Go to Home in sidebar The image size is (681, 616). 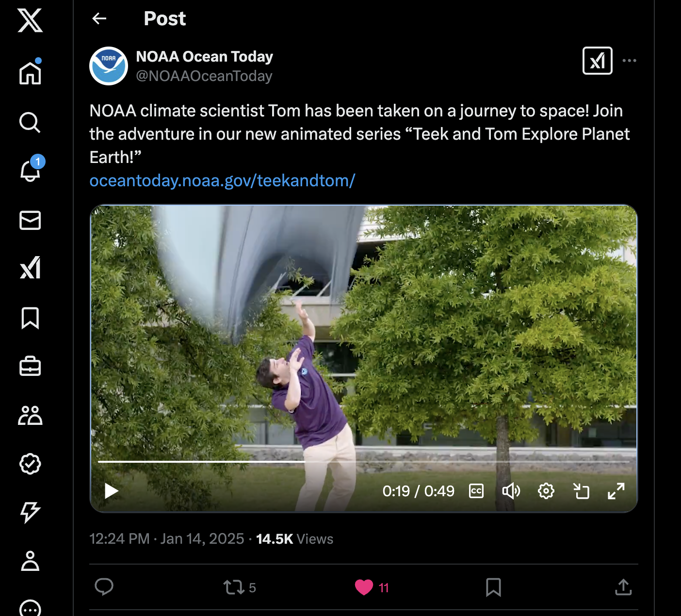(x=30, y=72)
